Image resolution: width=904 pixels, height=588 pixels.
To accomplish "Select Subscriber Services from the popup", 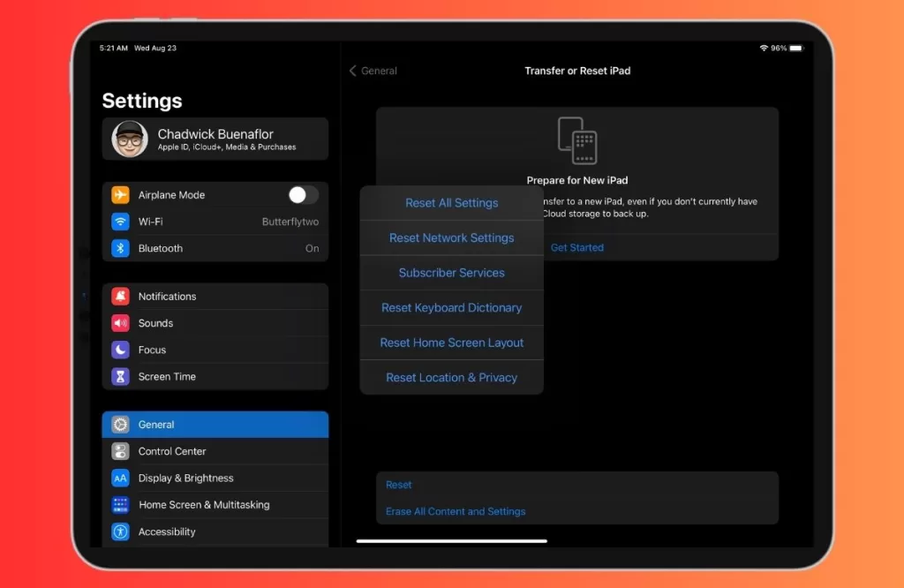I will coord(451,273).
